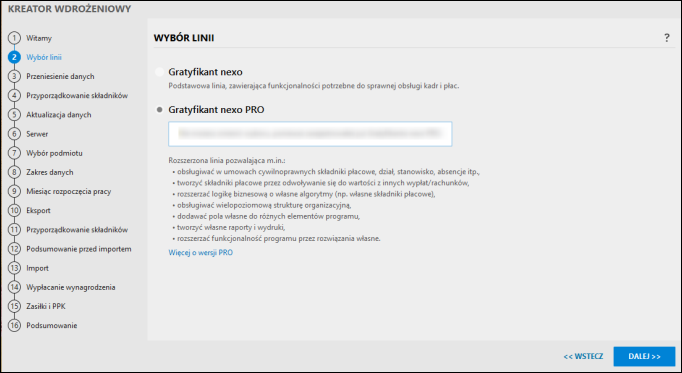Image resolution: width=682 pixels, height=373 pixels.
Task: Go to step 1 Witamy
Action: click(30, 38)
